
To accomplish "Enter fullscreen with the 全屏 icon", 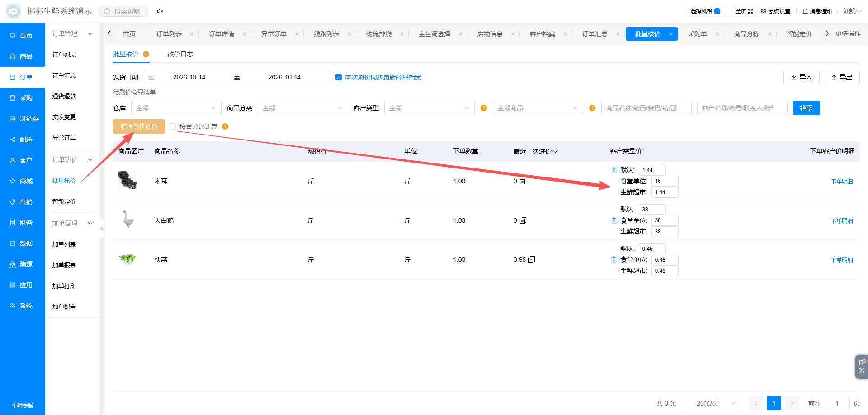I will click(x=744, y=11).
